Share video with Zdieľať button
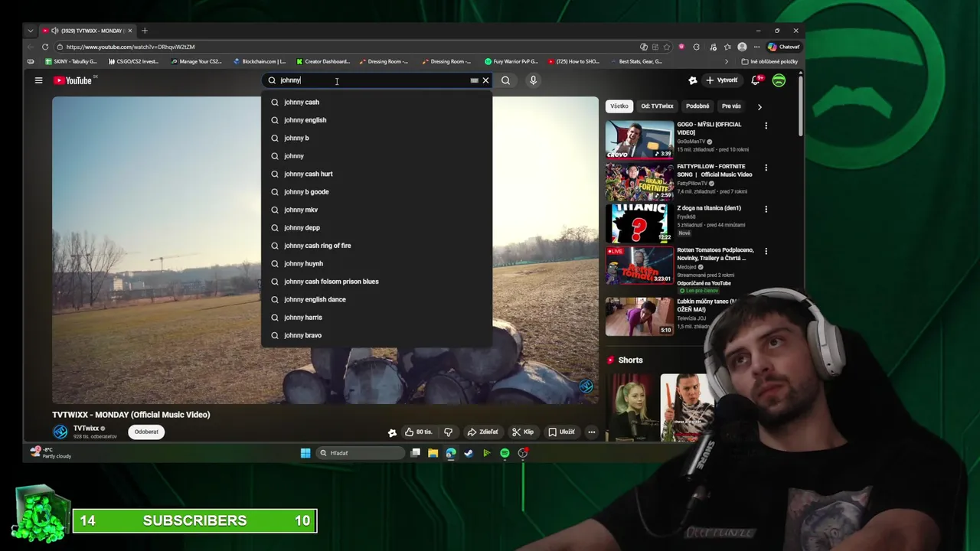Image resolution: width=980 pixels, height=551 pixels. [x=483, y=432]
